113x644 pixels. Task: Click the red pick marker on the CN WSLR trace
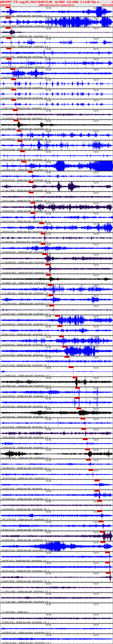coord(48,264)
